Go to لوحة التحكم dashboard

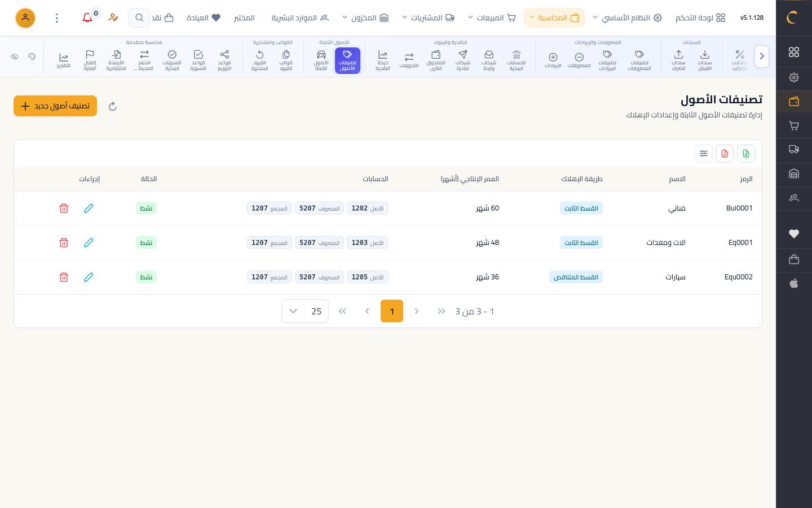700,18
